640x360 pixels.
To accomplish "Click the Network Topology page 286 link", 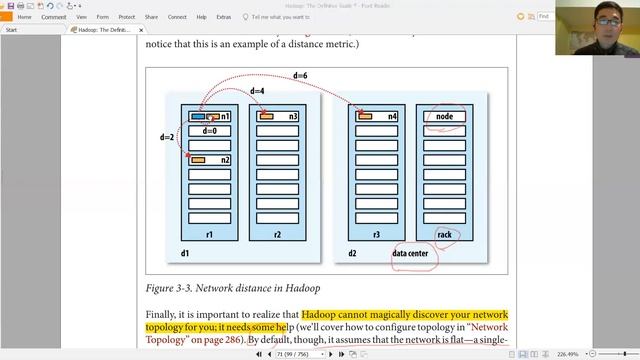I will [x=327, y=333].
